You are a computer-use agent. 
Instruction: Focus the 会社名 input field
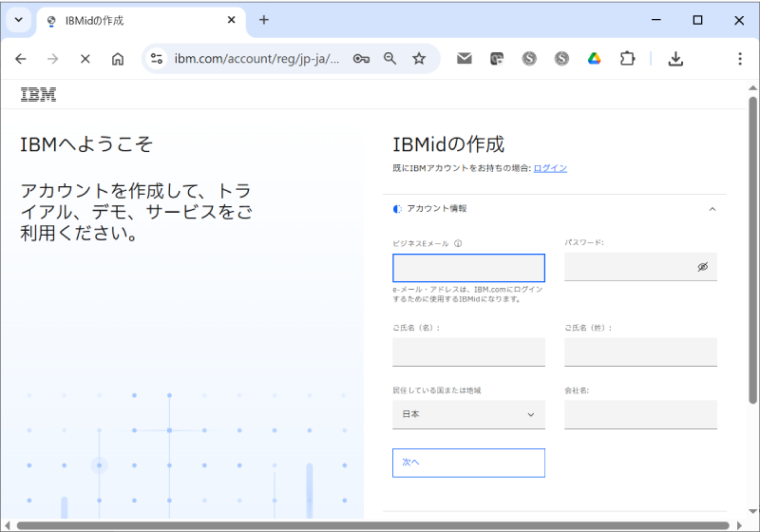(x=640, y=414)
